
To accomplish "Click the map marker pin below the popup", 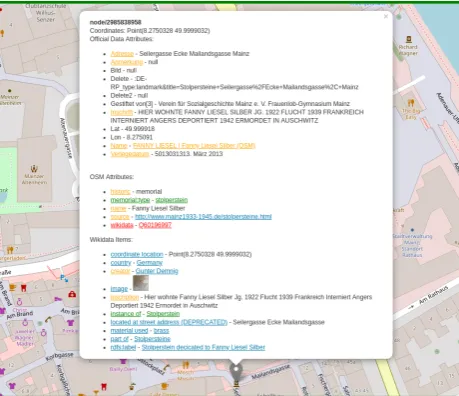I will [236, 372].
